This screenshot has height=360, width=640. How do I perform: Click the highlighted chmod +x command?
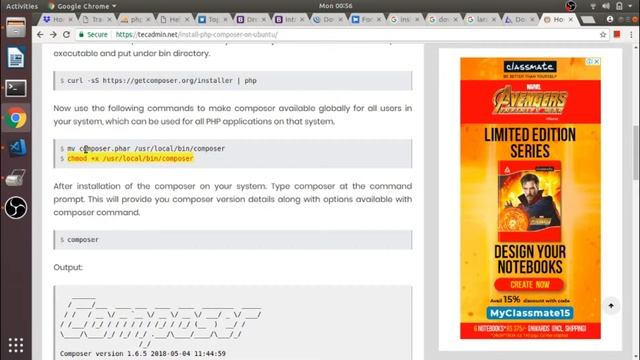coord(130,158)
